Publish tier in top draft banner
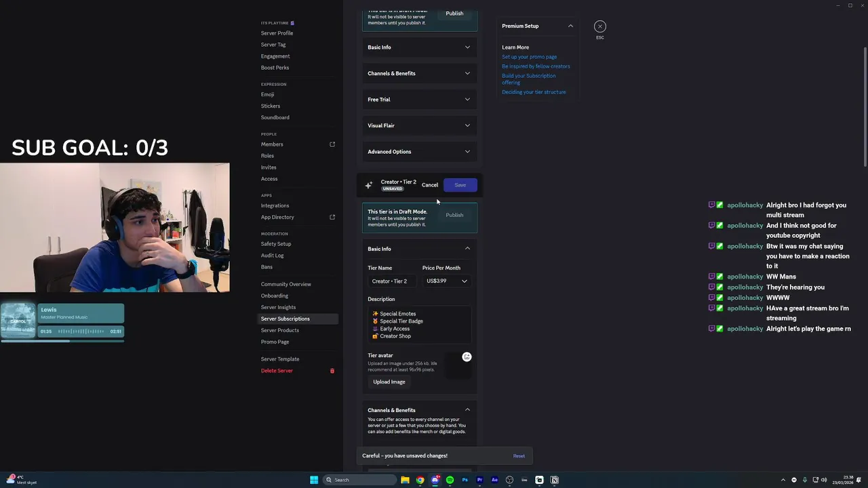The height and width of the screenshot is (488, 868). [454, 14]
